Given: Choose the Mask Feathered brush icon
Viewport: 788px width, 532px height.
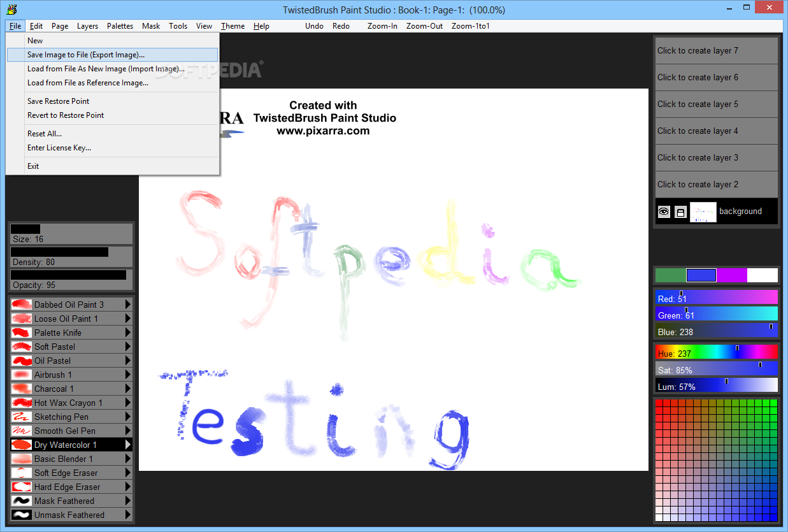Looking at the screenshot, I should coord(22,501).
